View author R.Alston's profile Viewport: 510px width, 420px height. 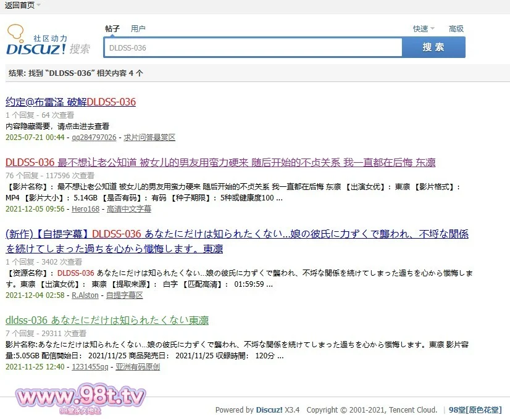click(x=85, y=295)
